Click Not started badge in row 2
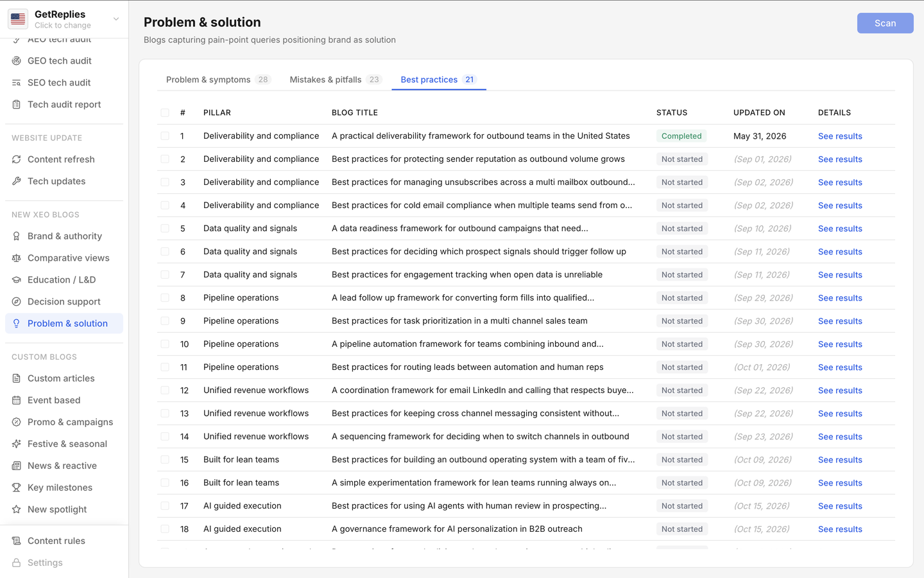Viewport: 924px width, 578px height. coord(682,159)
